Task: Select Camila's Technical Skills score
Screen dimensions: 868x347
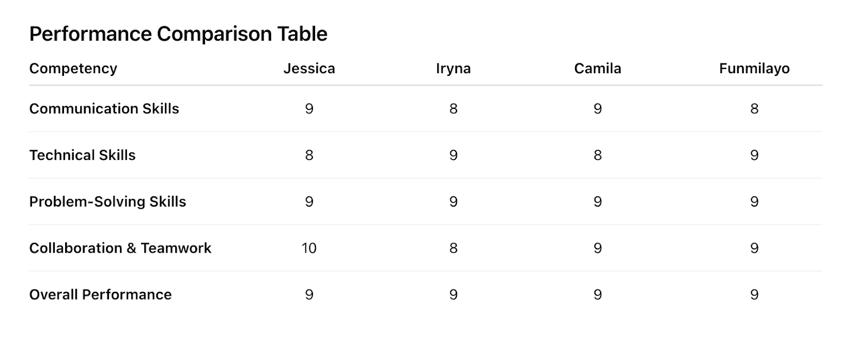Action: tap(597, 156)
